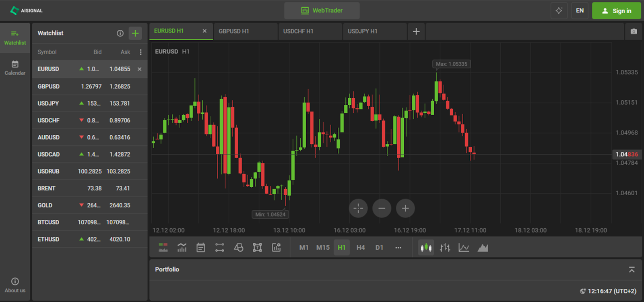Add a symbol with the Watchlist plus button

[x=135, y=33]
